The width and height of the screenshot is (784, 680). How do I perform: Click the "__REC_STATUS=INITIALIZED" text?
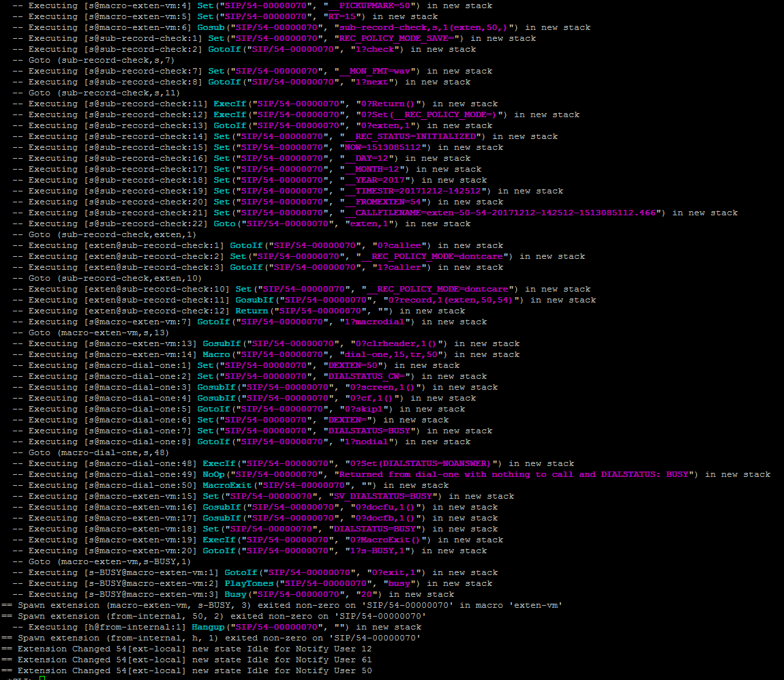coord(410,137)
